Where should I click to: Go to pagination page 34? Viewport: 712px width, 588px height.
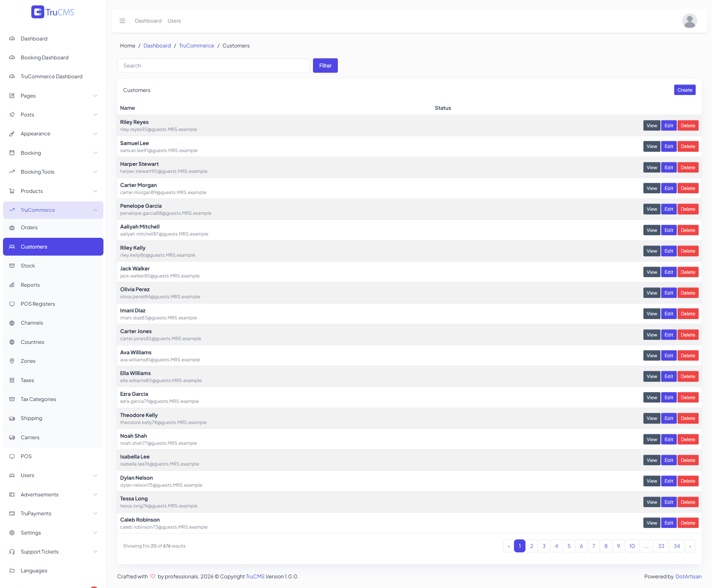(x=677, y=546)
